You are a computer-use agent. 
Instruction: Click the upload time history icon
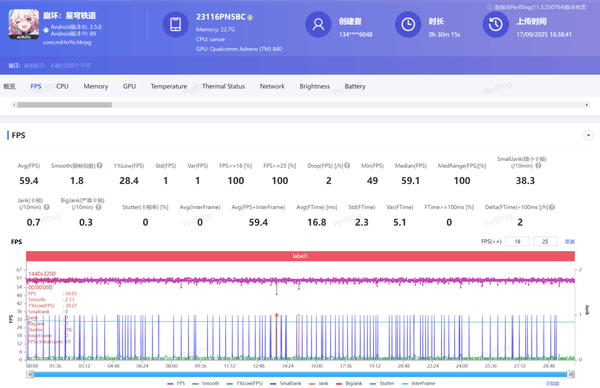pos(496,24)
